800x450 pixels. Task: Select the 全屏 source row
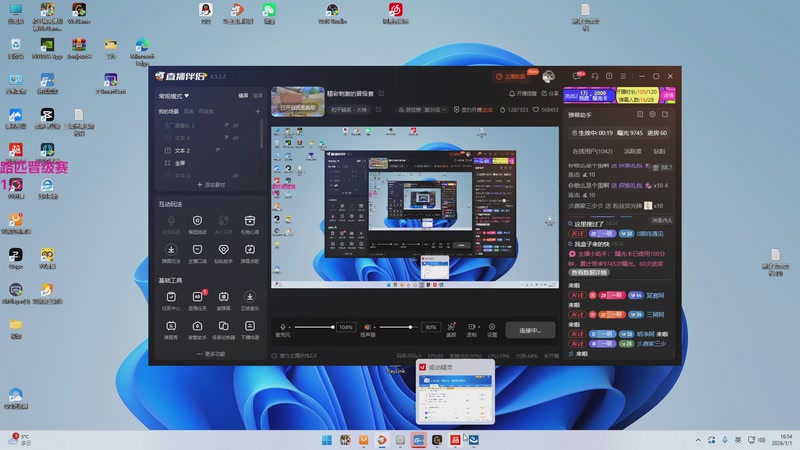(x=210, y=163)
